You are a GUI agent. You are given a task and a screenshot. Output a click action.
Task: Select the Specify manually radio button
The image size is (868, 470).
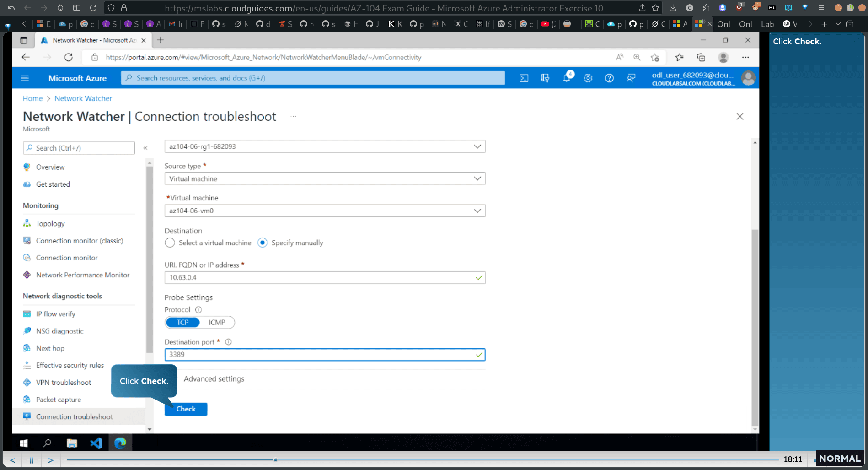tap(262, 243)
